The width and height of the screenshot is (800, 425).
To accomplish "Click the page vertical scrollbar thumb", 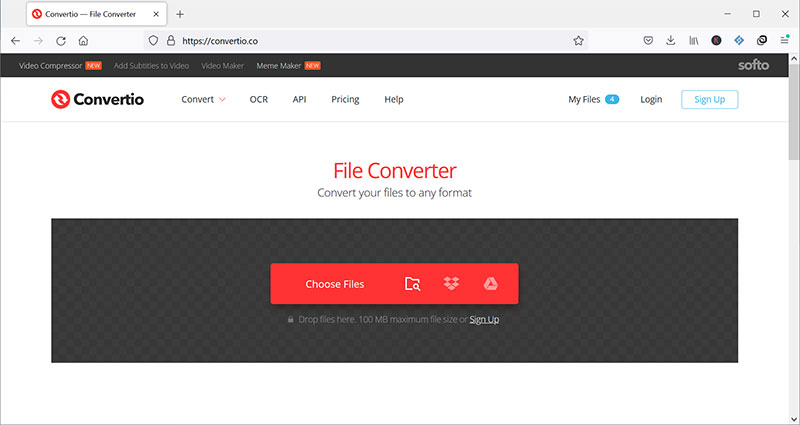I will coord(794,110).
